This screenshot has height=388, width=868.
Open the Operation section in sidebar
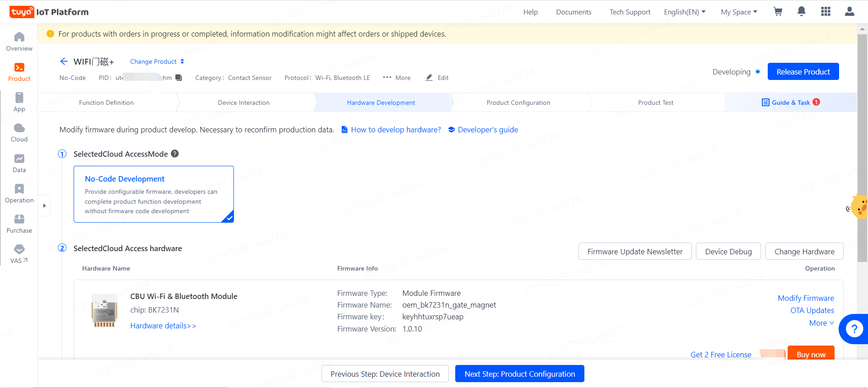click(19, 193)
